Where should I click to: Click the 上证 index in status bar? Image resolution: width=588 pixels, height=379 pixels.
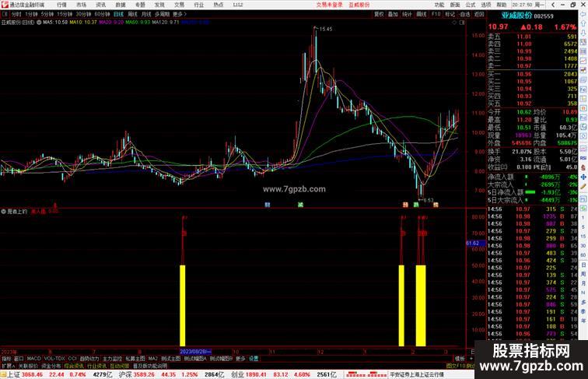[x=13, y=374]
